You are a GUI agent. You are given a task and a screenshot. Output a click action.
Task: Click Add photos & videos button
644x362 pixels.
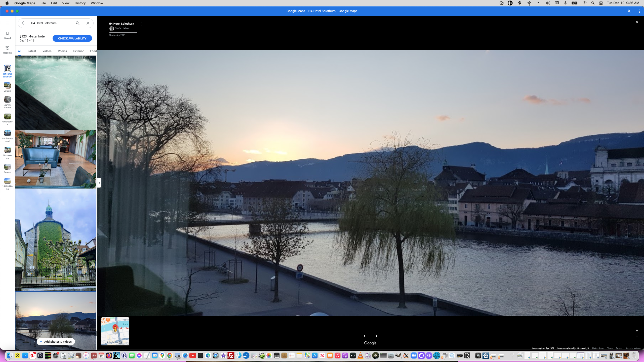[56, 342]
